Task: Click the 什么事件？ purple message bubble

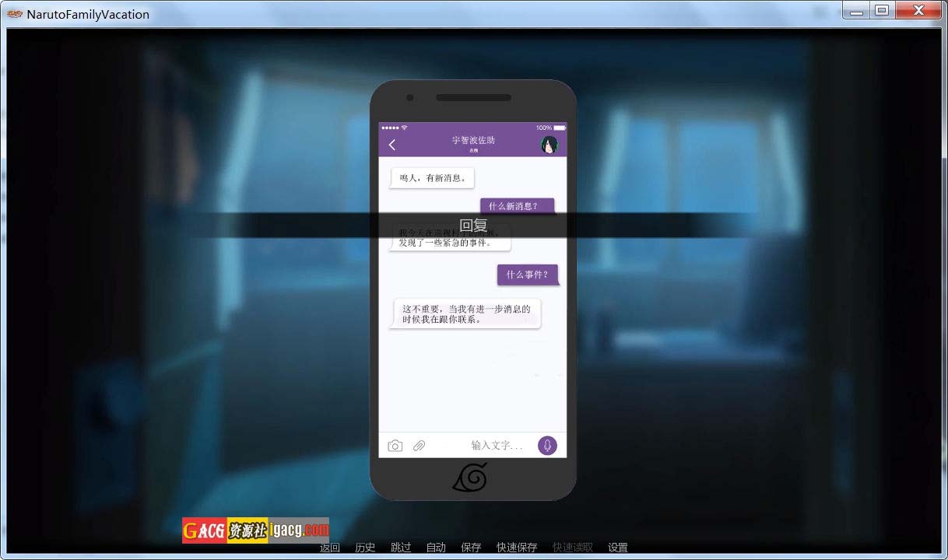Action: 528,275
